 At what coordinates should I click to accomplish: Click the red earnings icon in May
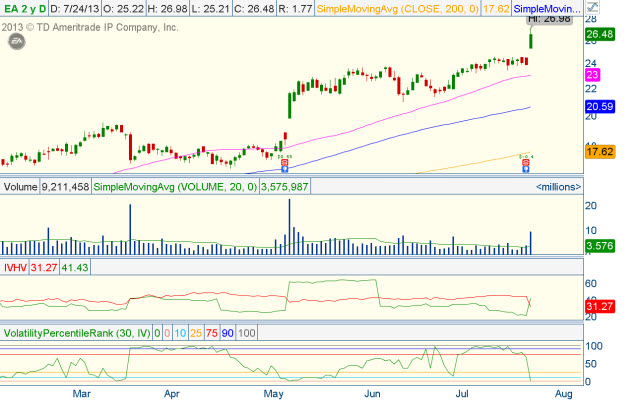[x=285, y=163]
